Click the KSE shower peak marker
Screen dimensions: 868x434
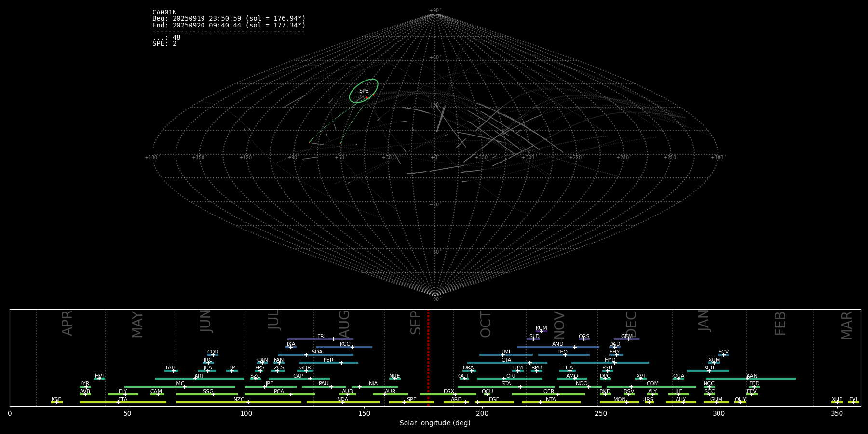tap(56, 402)
